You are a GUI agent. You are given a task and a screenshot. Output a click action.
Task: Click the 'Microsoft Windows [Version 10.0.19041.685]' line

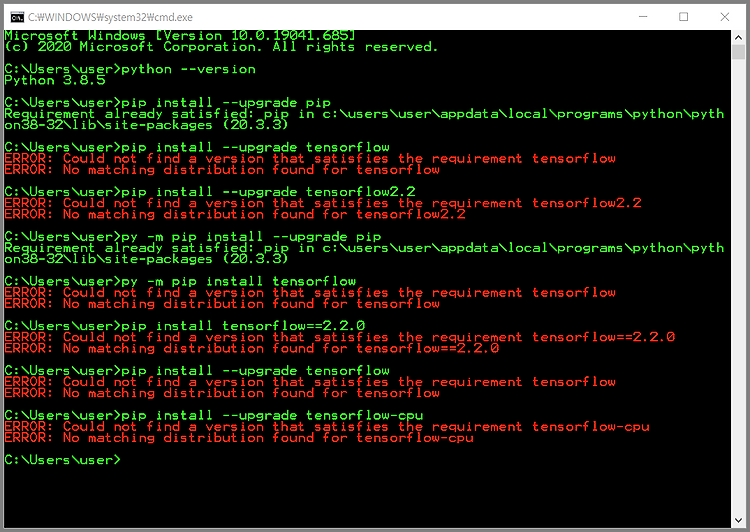click(x=180, y=35)
